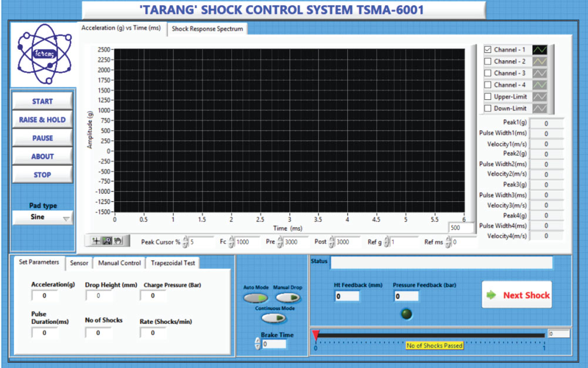This screenshot has width=588, height=368.
Task: Click the Brake Time stepper arrows
Action: (x=257, y=343)
